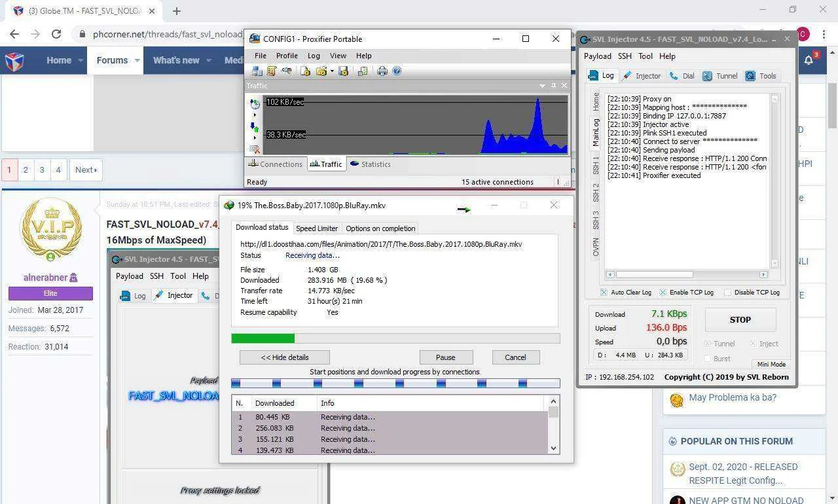Open Log menu in Proxifier

tap(314, 56)
